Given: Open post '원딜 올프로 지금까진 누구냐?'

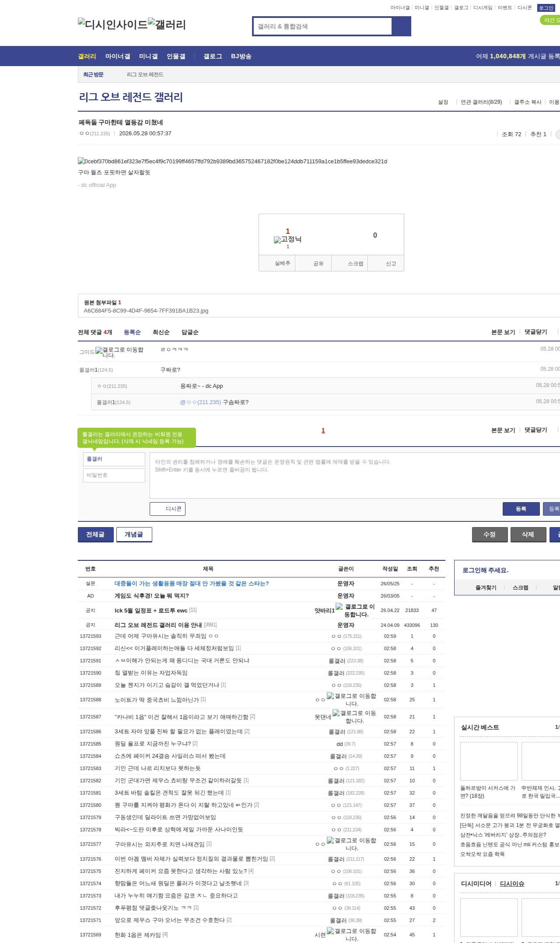Looking at the screenshot, I should (153, 744).
